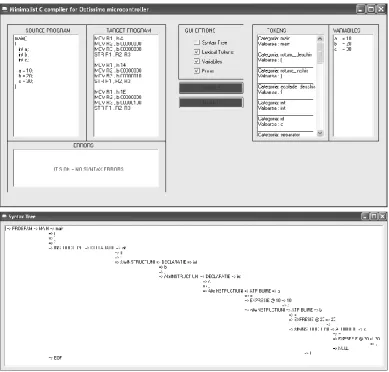Click 'b = 20' in the Variables panel
Screen dimensions: 389x372
point(342,44)
